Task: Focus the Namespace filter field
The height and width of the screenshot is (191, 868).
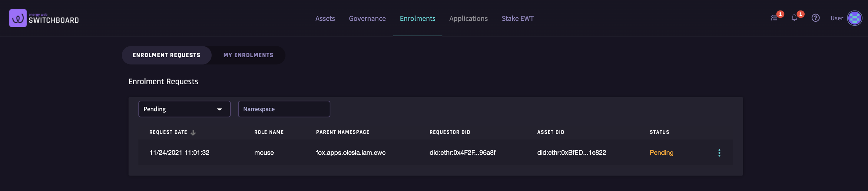Action: (x=284, y=109)
